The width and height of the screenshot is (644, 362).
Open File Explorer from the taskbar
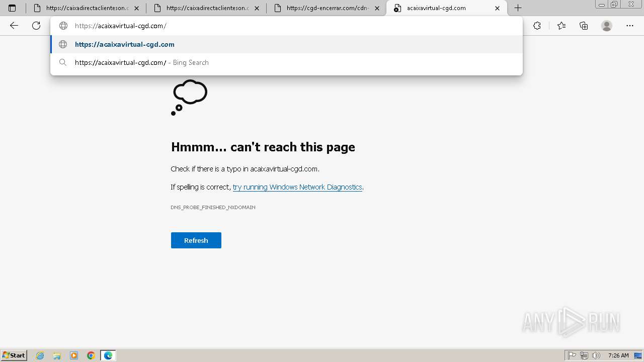pos(57,355)
